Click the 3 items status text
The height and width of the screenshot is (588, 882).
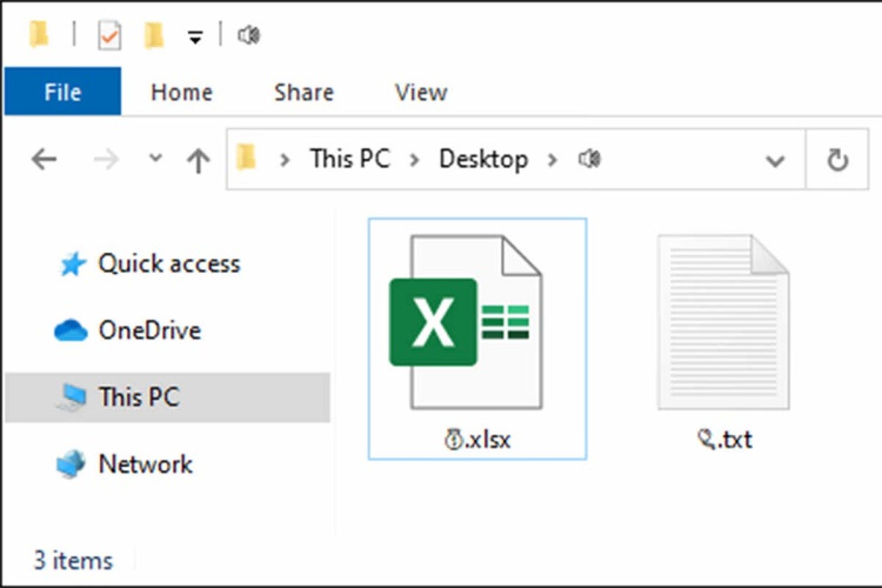[73, 561]
